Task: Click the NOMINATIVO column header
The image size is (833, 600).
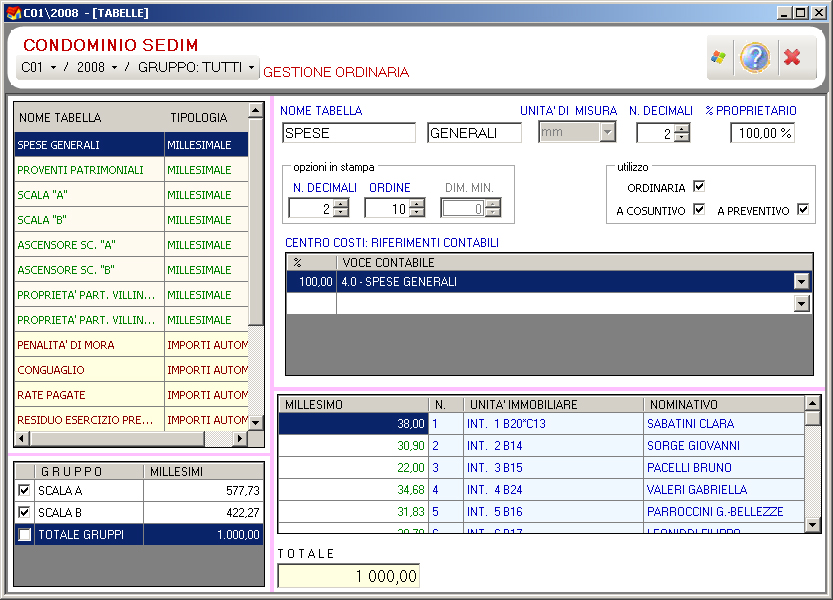Action: click(724, 404)
